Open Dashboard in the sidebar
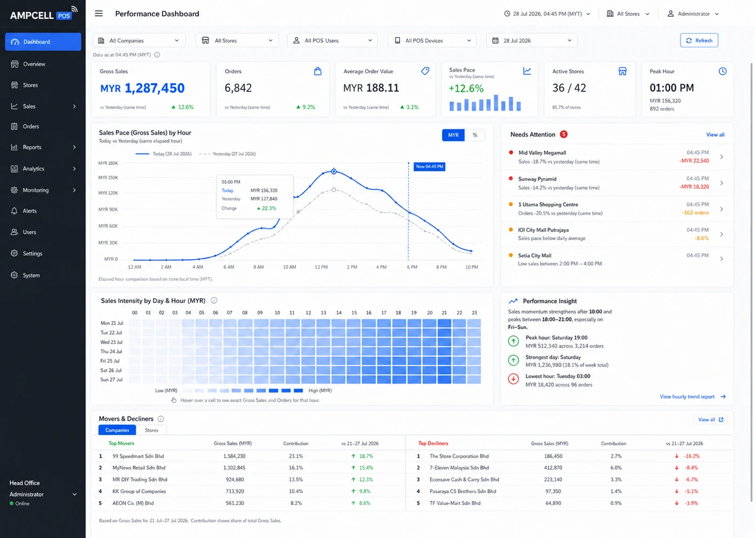This screenshot has height=538, width=756. click(43, 42)
